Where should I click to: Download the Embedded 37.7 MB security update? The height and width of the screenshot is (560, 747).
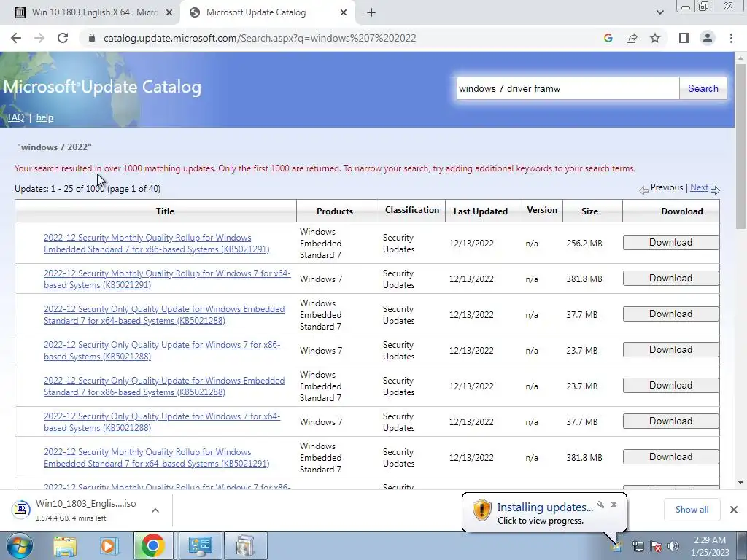671,314
